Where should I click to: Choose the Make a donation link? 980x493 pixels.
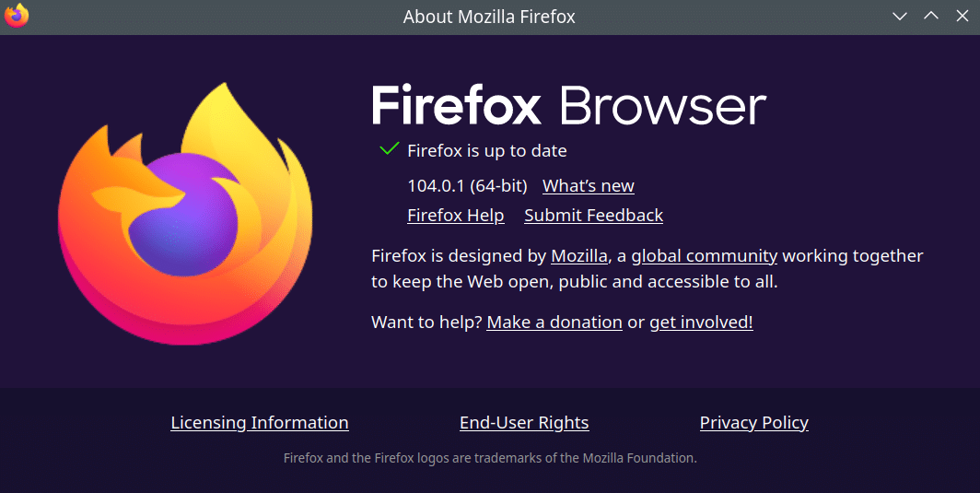point(554,323)
